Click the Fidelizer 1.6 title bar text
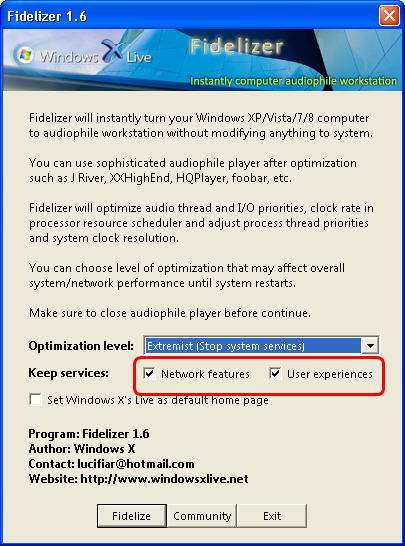405x546 pixels. pos(47,16)
